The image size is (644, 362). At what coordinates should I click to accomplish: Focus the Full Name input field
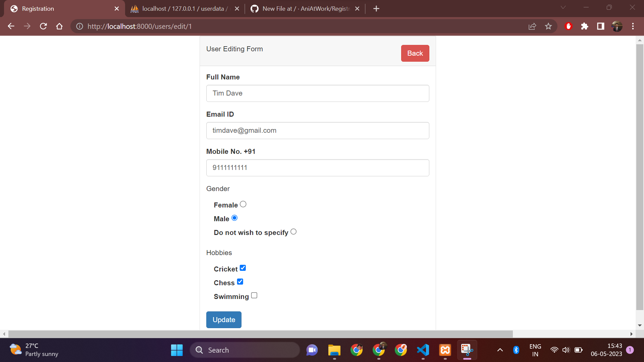pyautogui.click(x=318, y=93)
